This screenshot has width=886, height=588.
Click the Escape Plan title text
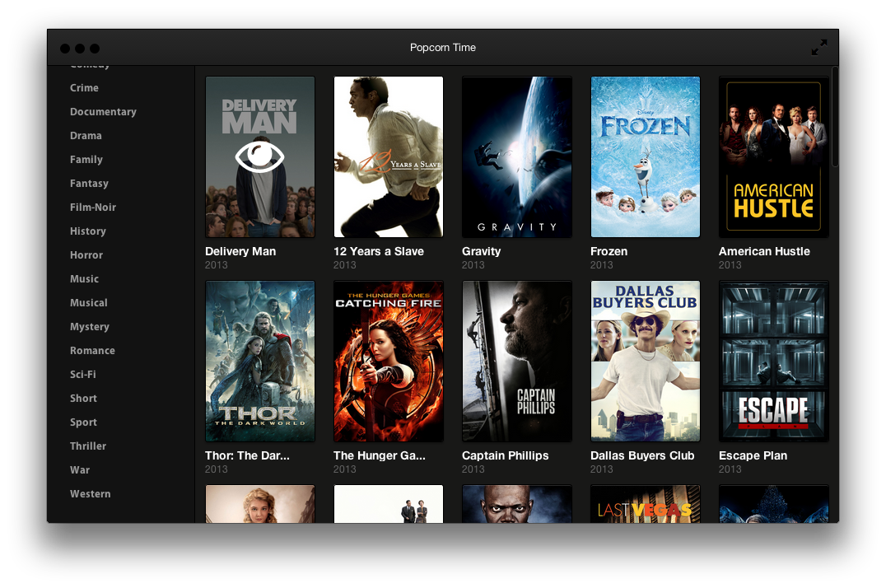[753, 455]
